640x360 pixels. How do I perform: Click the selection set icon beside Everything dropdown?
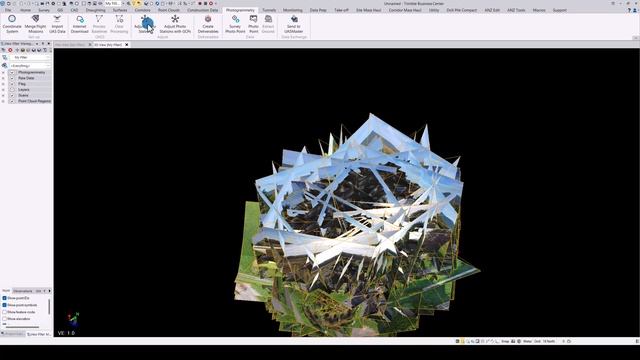(x=4, y=65)
